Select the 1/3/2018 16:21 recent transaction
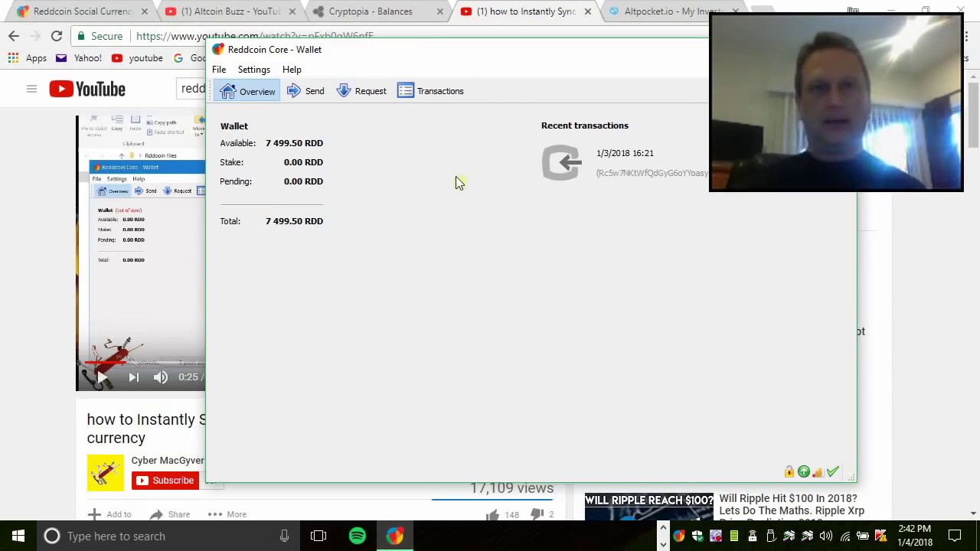Screen dimensions: 980x551 click(626, 162)
